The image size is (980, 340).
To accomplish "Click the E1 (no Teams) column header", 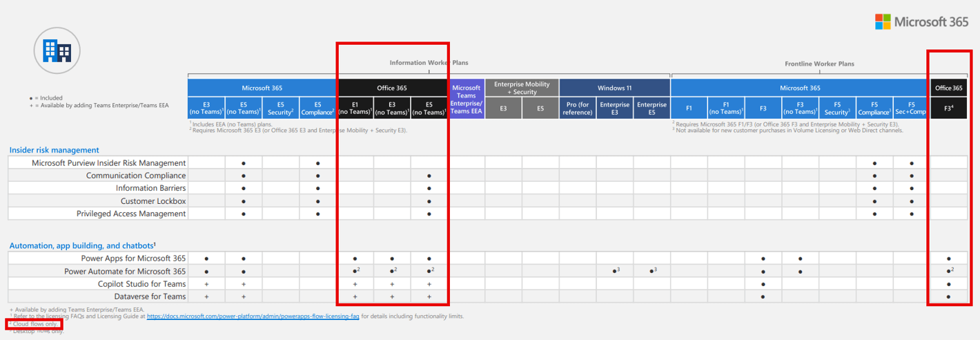I will click(355, 108).
